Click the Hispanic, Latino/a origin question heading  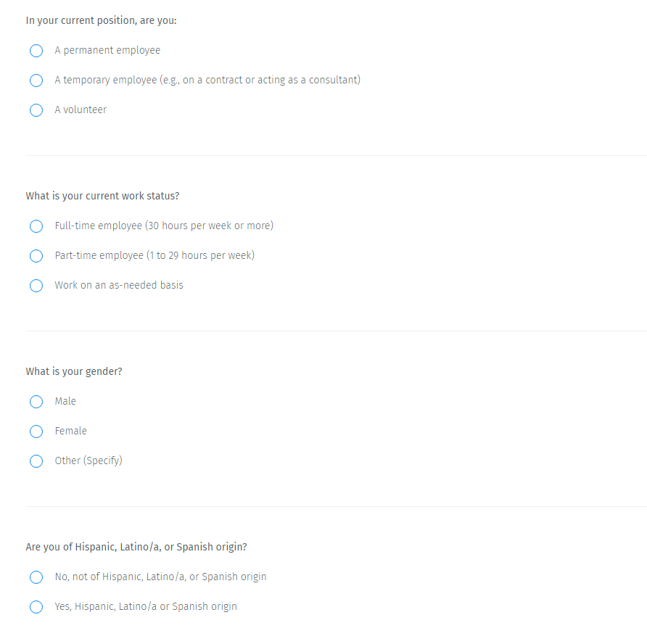(x=136, y=547)
